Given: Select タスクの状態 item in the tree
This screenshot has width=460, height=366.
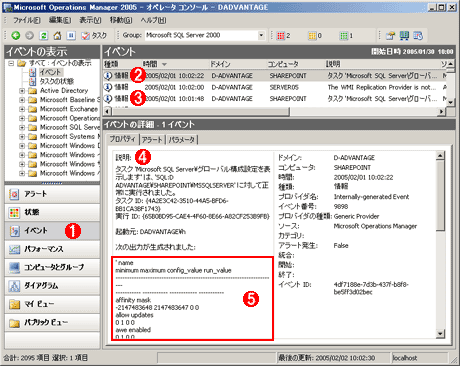Looking at the screenshot, I should (x=57, y=81).
